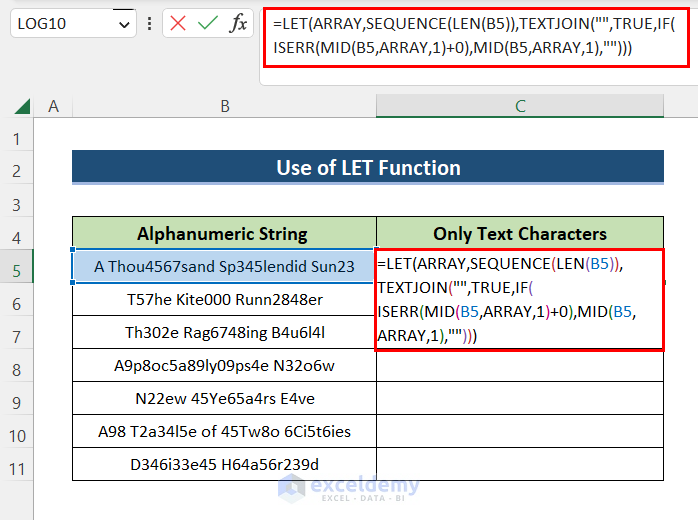This screenshot has height=520, width=698.
Task: Open the Name Box dropdown arrow
Action: [x=124, y=24]
